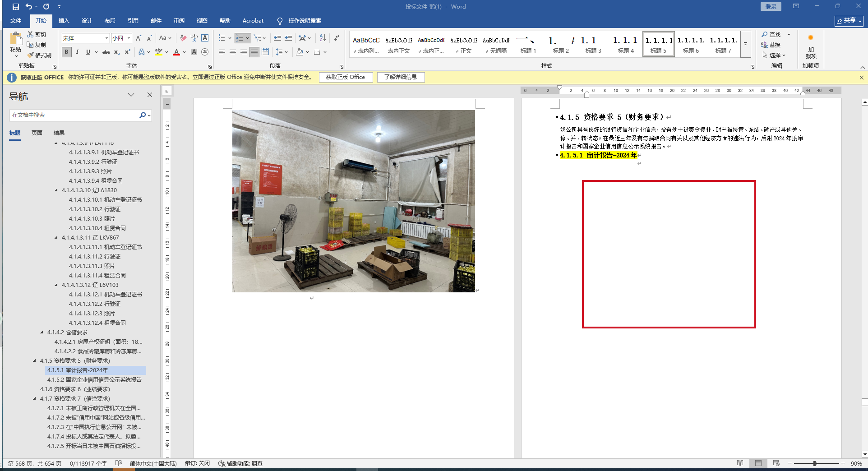The width and height of the screenshot is (868, 471).
Task: Open the 插入 ribbon tab
Action: point(64,21)
